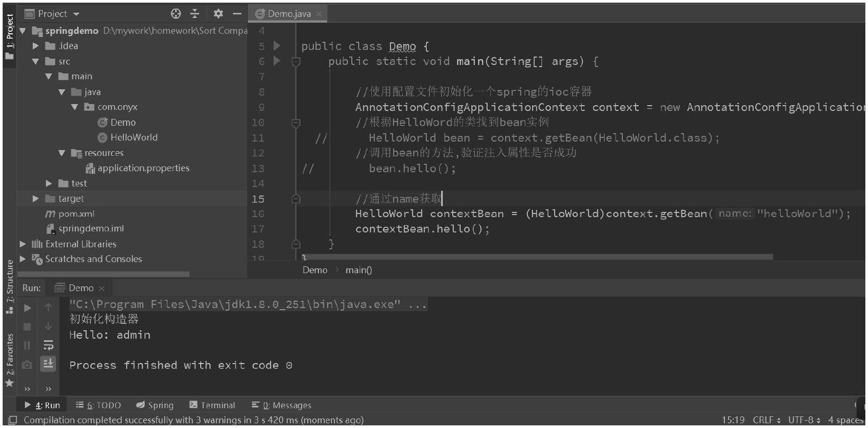Fold the comment block at line 10
Screen dimensions: 868x428
[296, 123]
